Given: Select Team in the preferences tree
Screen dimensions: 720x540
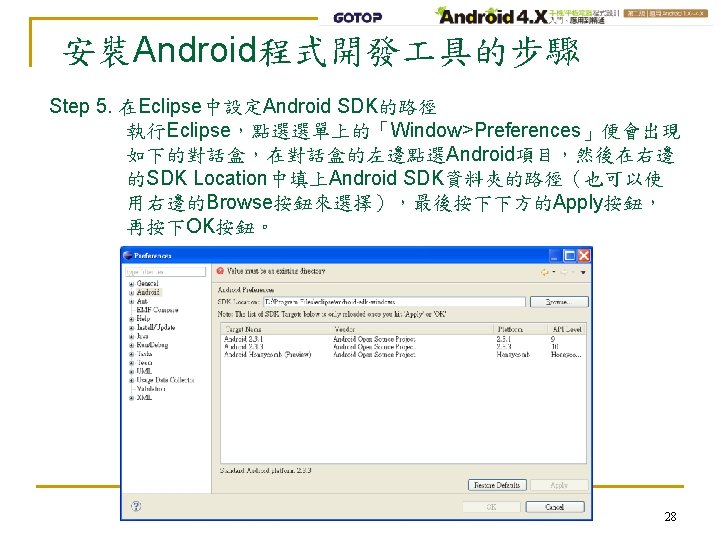Looking at the screenshot, I should coord(144,362).
